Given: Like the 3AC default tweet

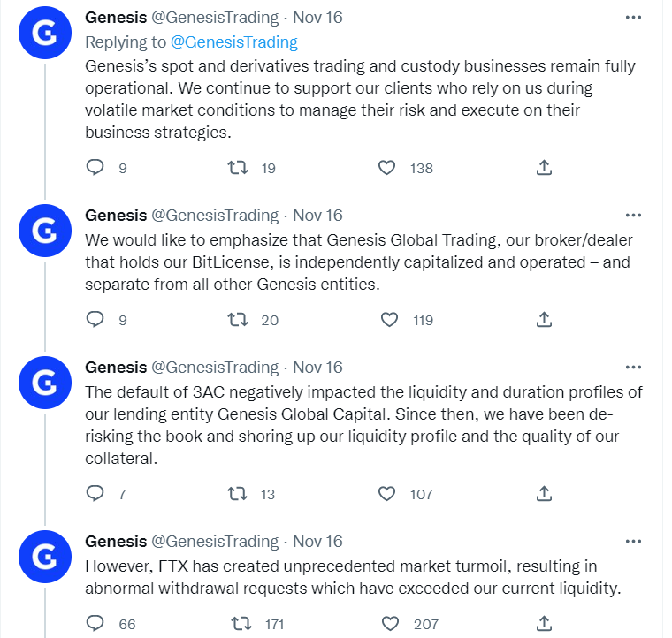Looking at the screenshot, I should (386, 493).
